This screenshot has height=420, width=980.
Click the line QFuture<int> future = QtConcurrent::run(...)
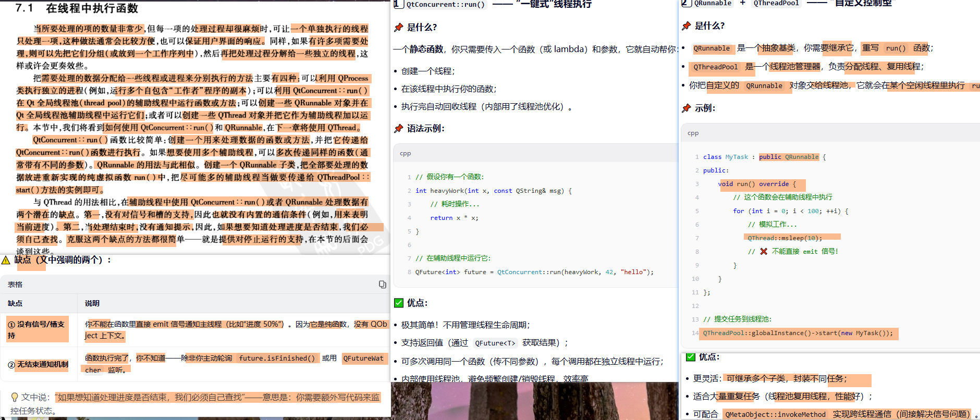(x=534, y=272)
